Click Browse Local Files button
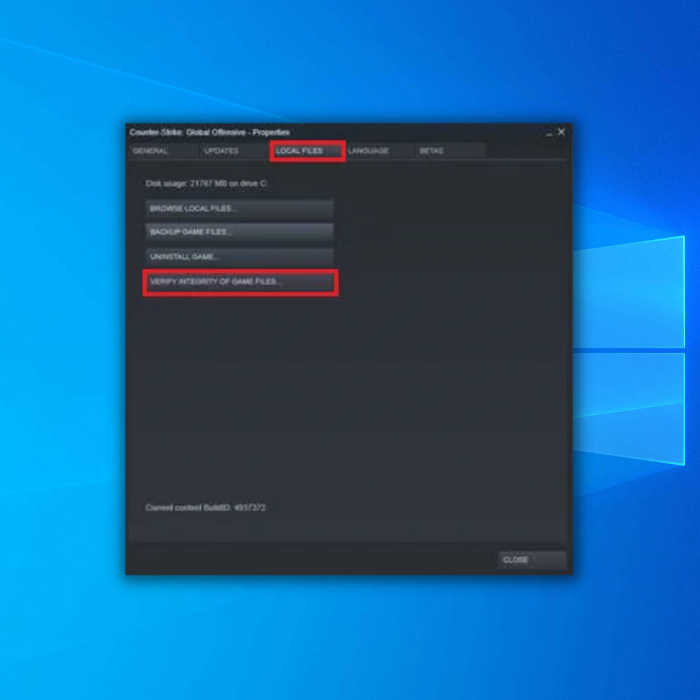 [239, 208]
